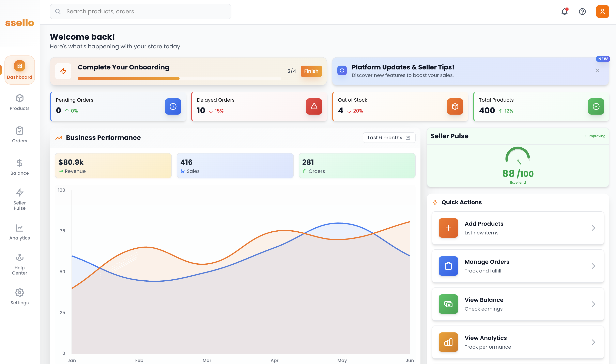Click the Out of Stock box icon
This screenshot has height=364, width=616.
pyautogui.click(x=455, y=106)
